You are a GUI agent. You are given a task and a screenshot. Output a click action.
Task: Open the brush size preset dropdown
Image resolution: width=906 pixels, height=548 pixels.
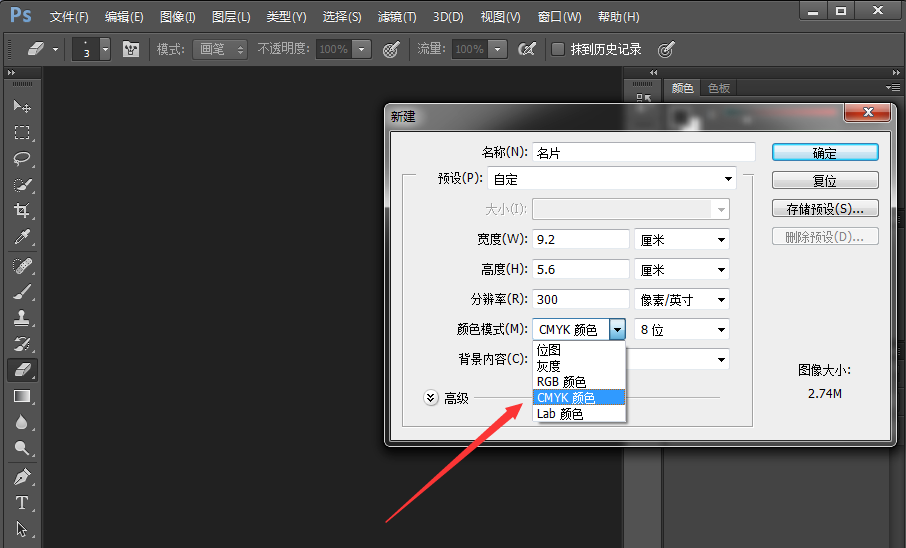(x=105, y=49)
